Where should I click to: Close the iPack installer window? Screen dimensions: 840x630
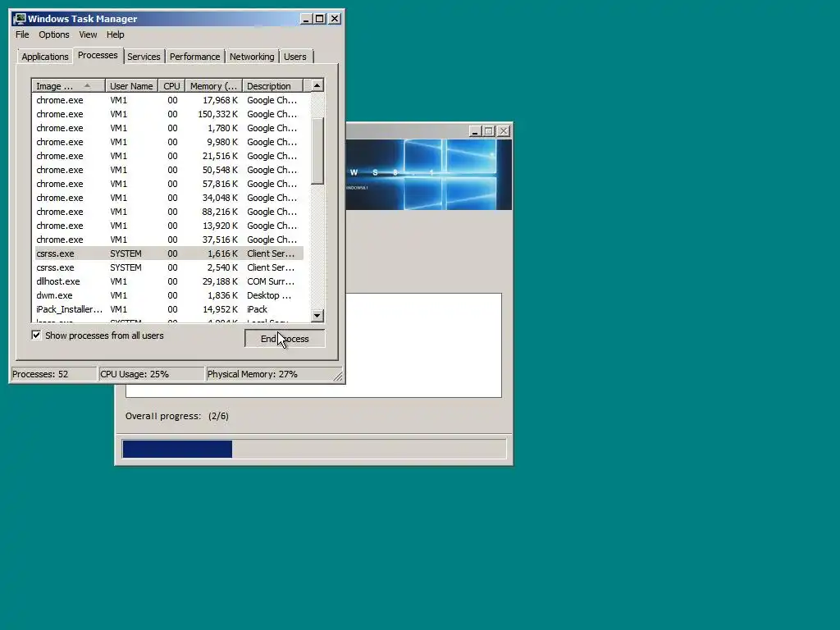pos(504,130)
